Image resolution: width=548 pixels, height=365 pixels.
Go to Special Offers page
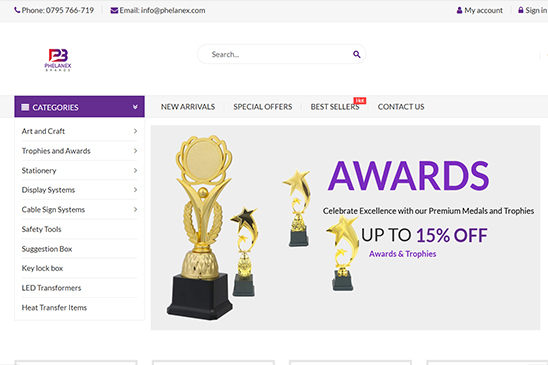(263, 107)
